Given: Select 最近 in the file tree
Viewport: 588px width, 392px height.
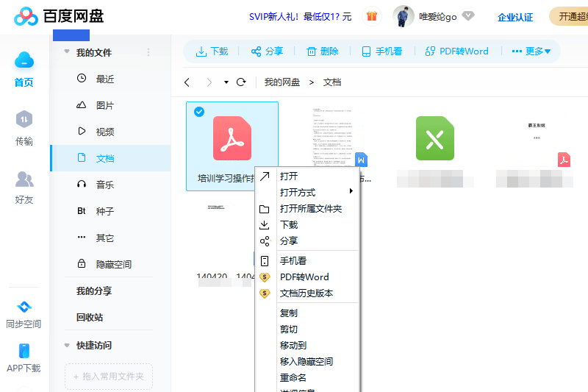Looking at the screenshot, I should click(111, 79).
